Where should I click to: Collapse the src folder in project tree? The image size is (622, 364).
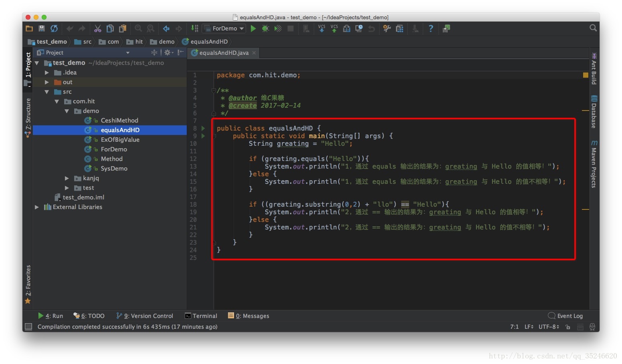47,92
